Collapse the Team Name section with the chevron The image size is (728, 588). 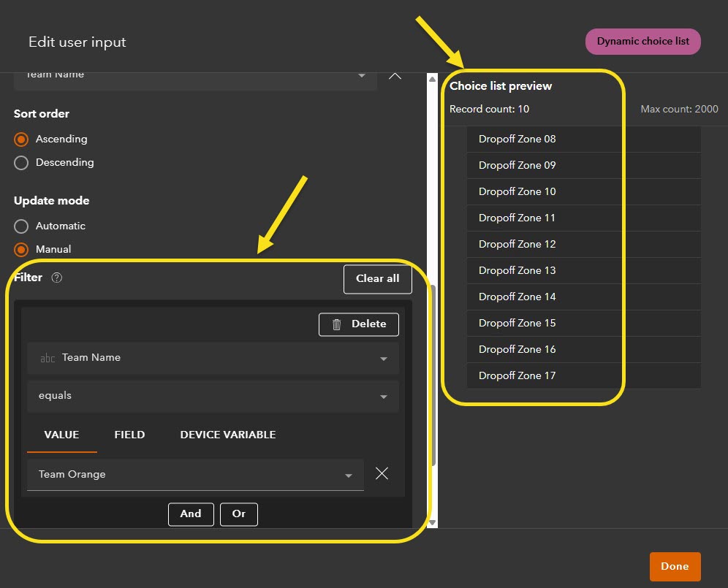pos(395,75)
